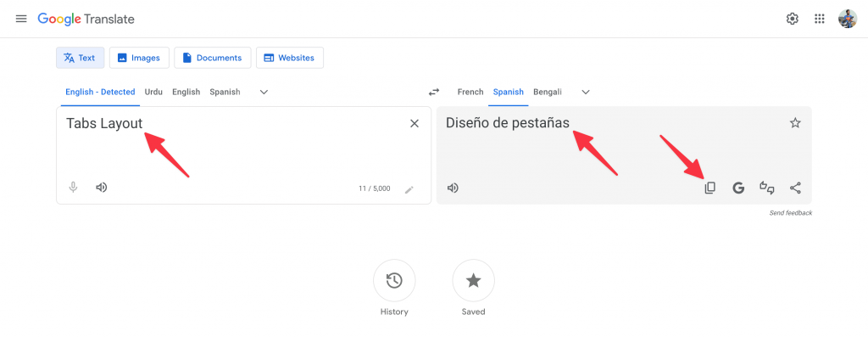Save translation with the star icon
This screenshot has width=868, height=337.
tap(795, 123)
